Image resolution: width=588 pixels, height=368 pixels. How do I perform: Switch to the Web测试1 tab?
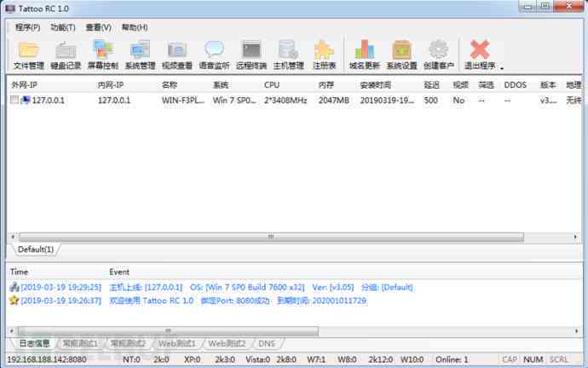coord(176,343)
